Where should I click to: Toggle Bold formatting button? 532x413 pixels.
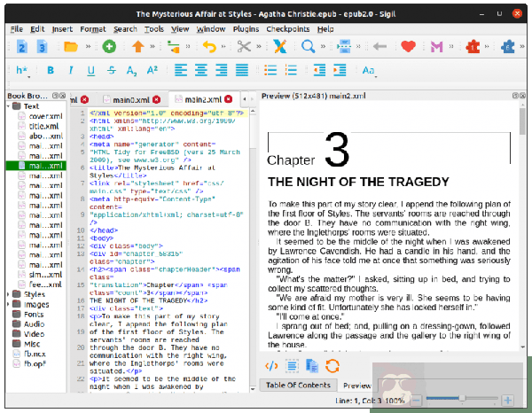(50, 70)
